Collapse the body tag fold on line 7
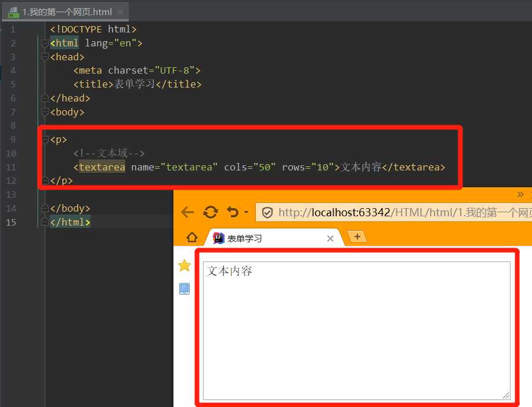This screenshot has width=532, height=407. [45, 112]
